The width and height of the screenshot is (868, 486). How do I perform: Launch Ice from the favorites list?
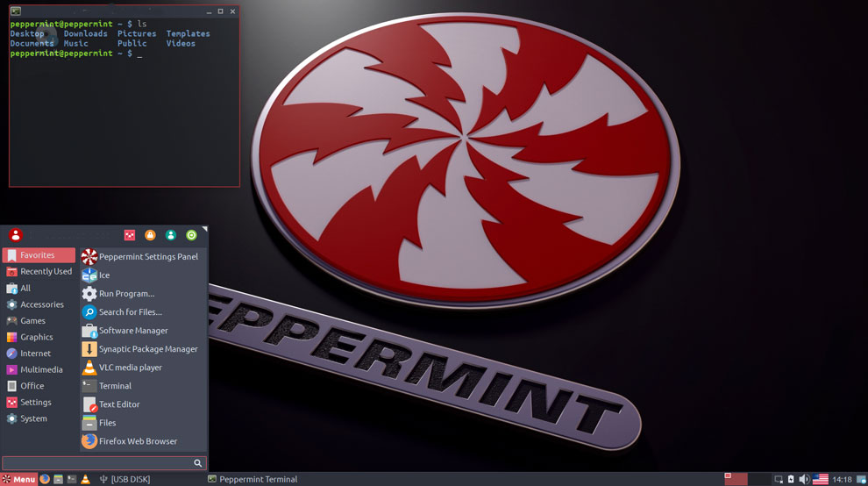pyautogui.click(x=144, y=275)
